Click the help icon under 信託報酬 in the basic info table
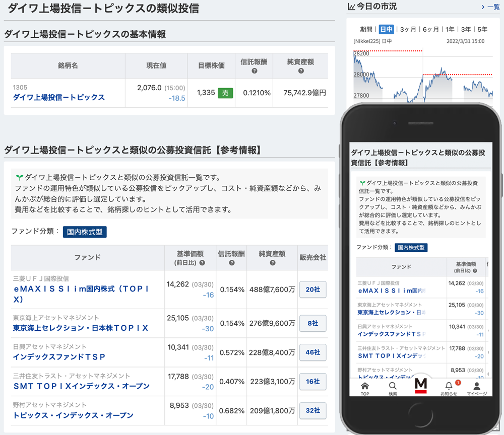The height and width of the screenshot is (435, 504). point(254,71)
